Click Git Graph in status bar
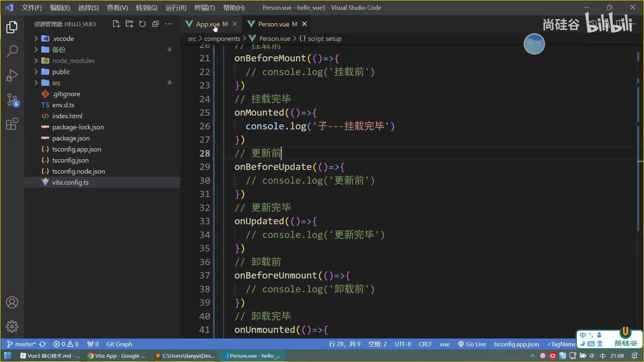This screenshot has height=362, width=644. pyautogui.click(x=119, y=344)
